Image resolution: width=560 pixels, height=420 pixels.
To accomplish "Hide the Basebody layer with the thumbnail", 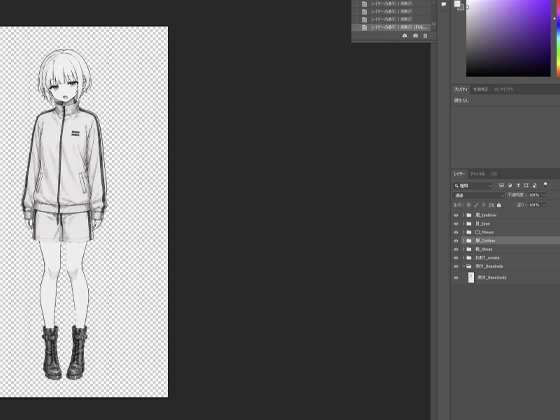I will coord(456,278).
